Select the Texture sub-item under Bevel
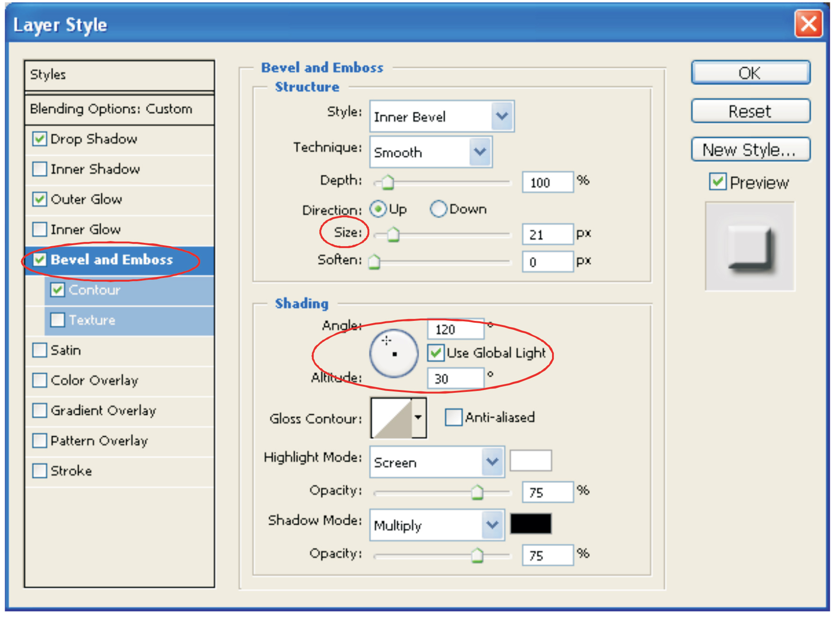Screen dimensions: 840x617 point(92,320)
